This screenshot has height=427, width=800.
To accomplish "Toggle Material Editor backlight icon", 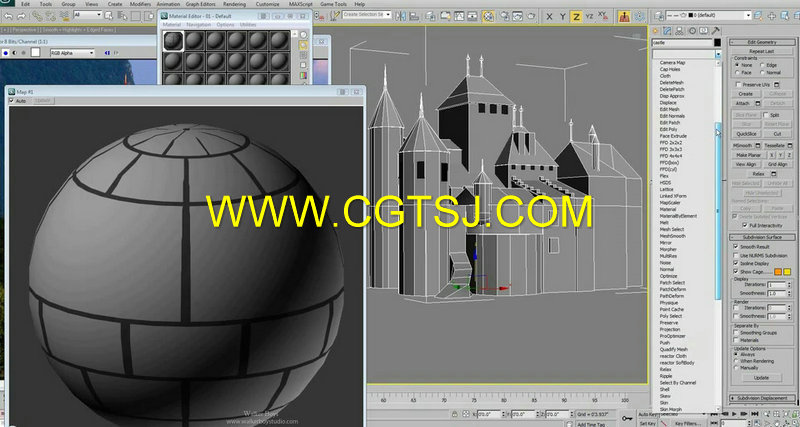I will (304, 45).
